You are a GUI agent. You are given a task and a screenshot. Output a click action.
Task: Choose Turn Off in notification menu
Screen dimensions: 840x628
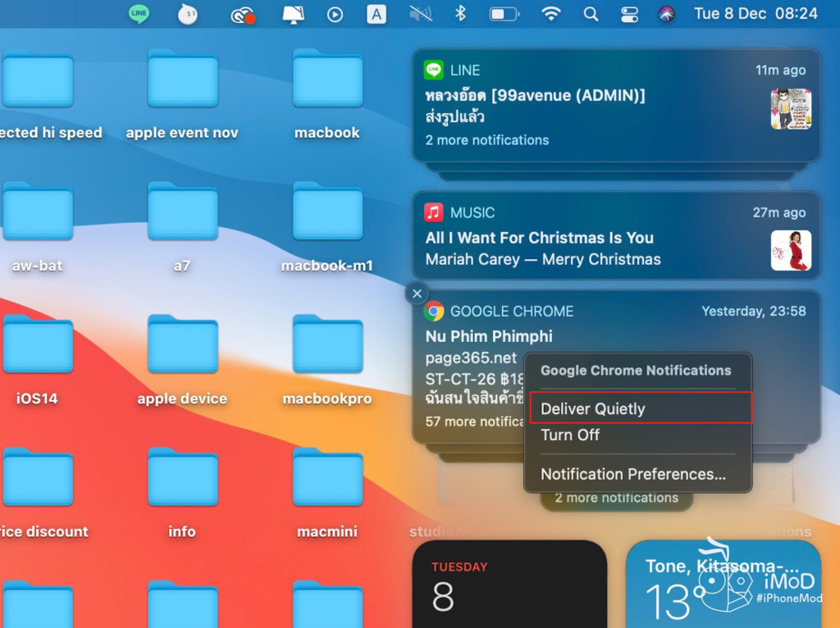pyautogui.click(x=570, y=435)
